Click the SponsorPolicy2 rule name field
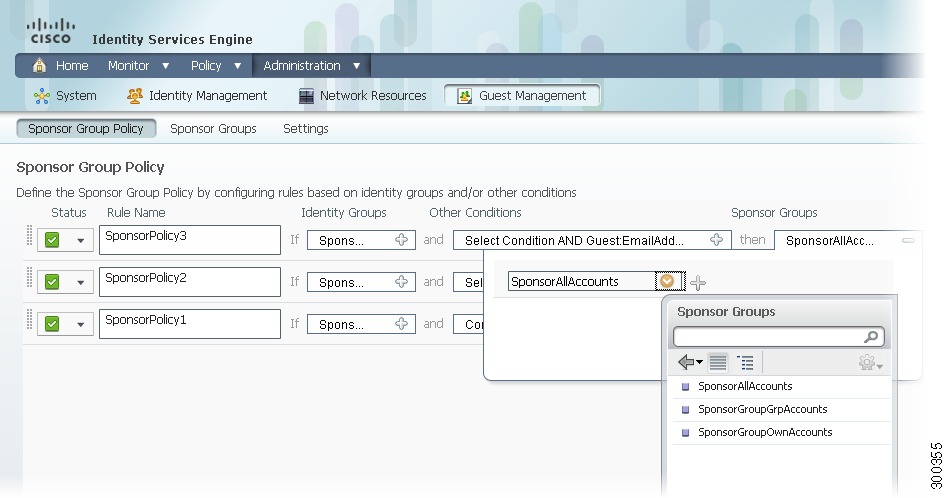The height and width of the screenshot is (498, 946). coord(189,282)
